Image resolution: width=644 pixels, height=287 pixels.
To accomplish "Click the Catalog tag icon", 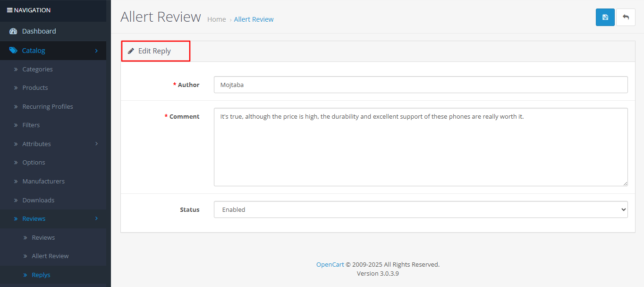I will (x=13, y=51).
